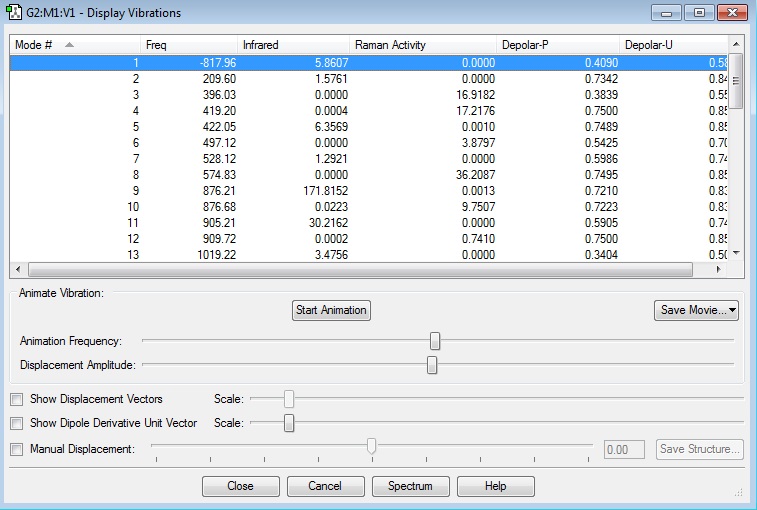
Task: Click the infrared value 30.2162
Action: click(328, 223)
